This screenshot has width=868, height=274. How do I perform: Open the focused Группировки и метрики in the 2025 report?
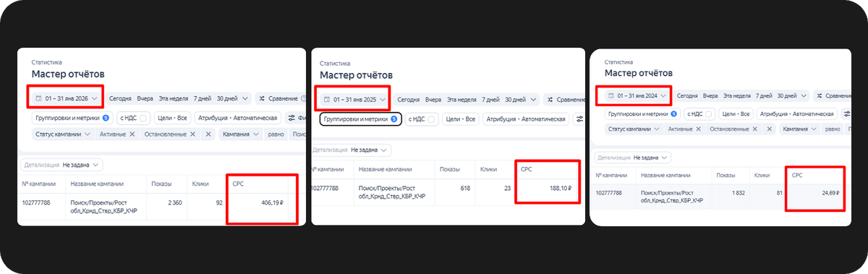pos(360,119)
